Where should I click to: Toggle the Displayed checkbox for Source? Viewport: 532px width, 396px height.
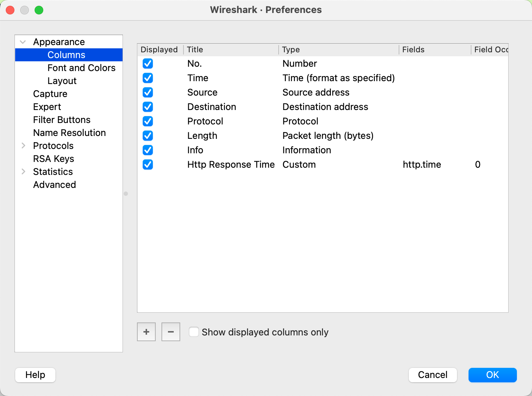pos(148,92)
